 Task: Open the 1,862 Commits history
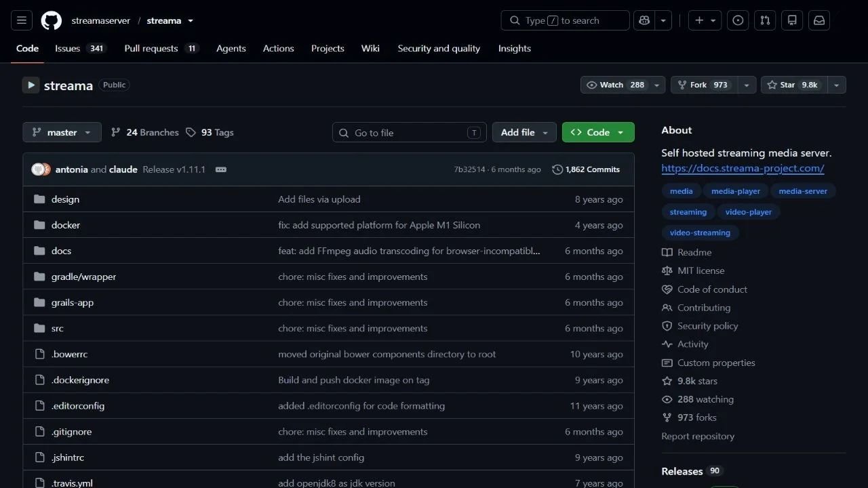pyautogui.click(x=586, y=169)
